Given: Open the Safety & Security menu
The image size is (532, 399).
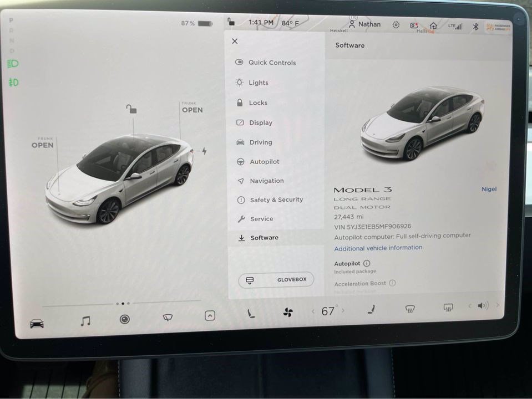Looking at the screenshot, I should coord(276,199).
